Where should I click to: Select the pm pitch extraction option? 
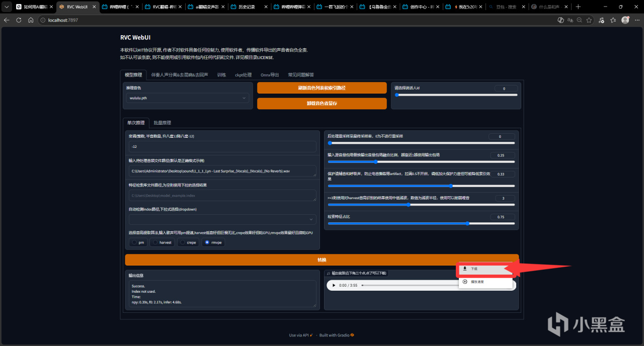138,242
